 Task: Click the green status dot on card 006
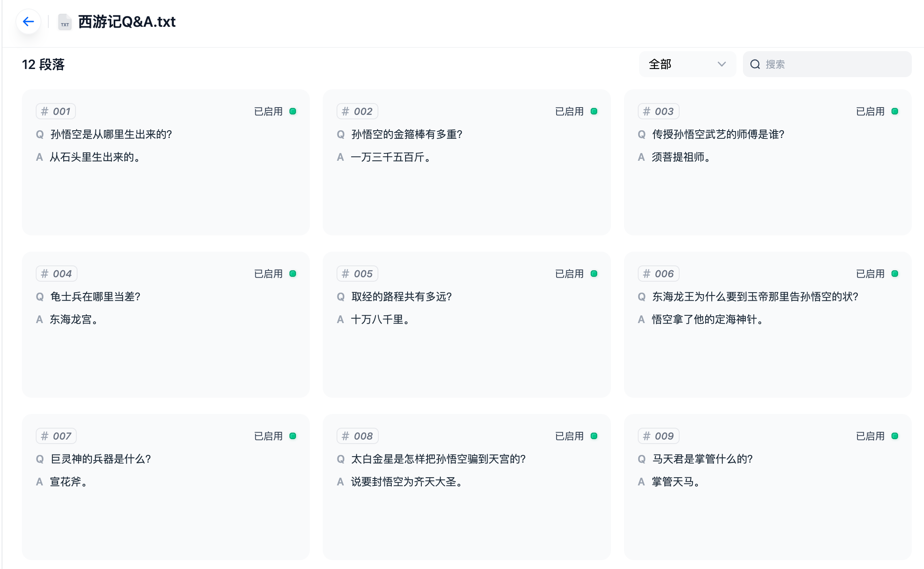pyautogui.click(x=895, y=274)
